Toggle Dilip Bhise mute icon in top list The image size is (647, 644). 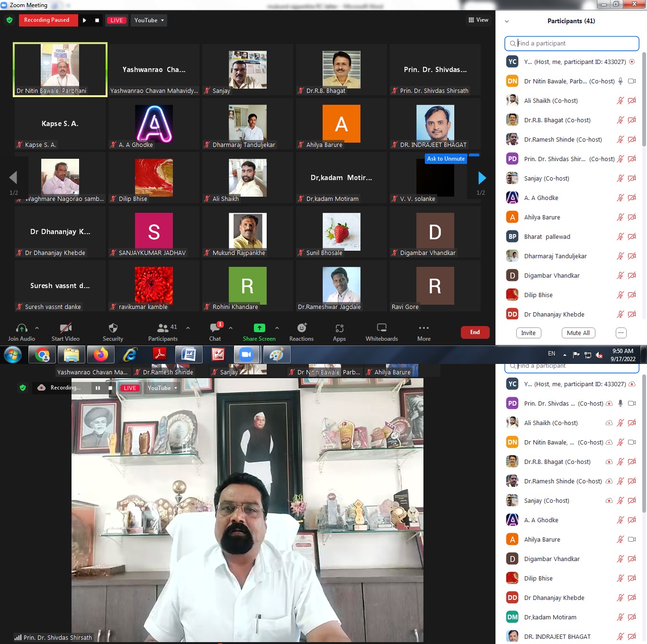click(620, 295)
